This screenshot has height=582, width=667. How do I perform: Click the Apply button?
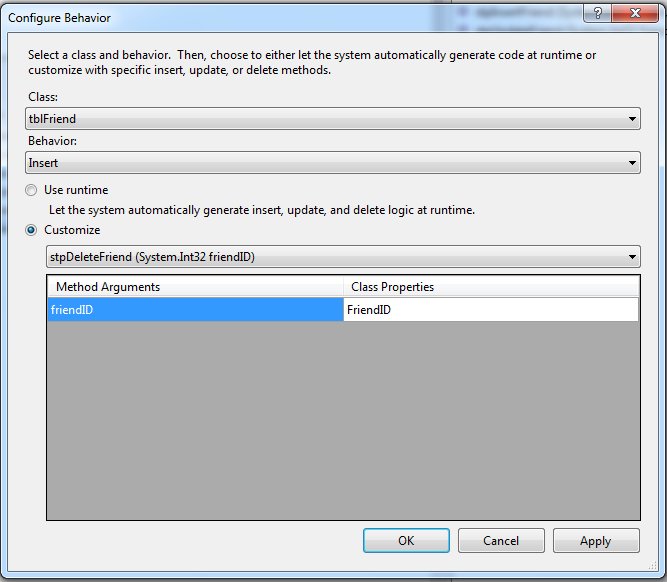click(x=596, y=540)
